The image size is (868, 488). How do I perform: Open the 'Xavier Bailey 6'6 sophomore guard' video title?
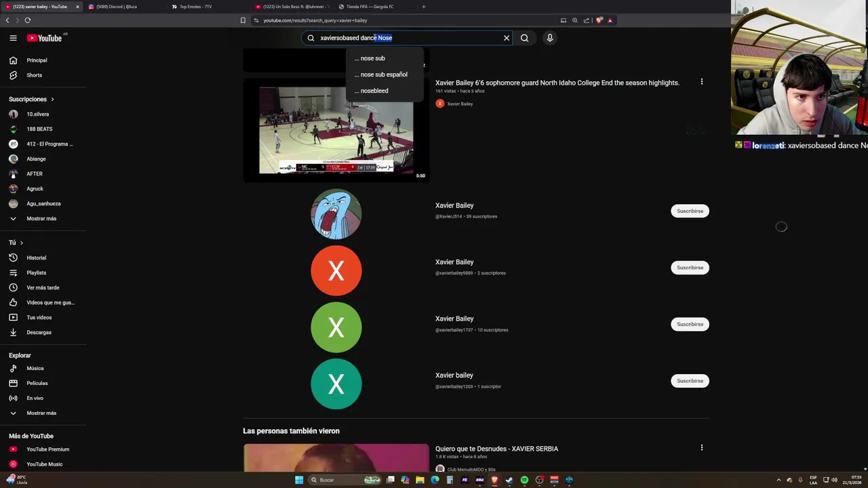coord(557,83)
